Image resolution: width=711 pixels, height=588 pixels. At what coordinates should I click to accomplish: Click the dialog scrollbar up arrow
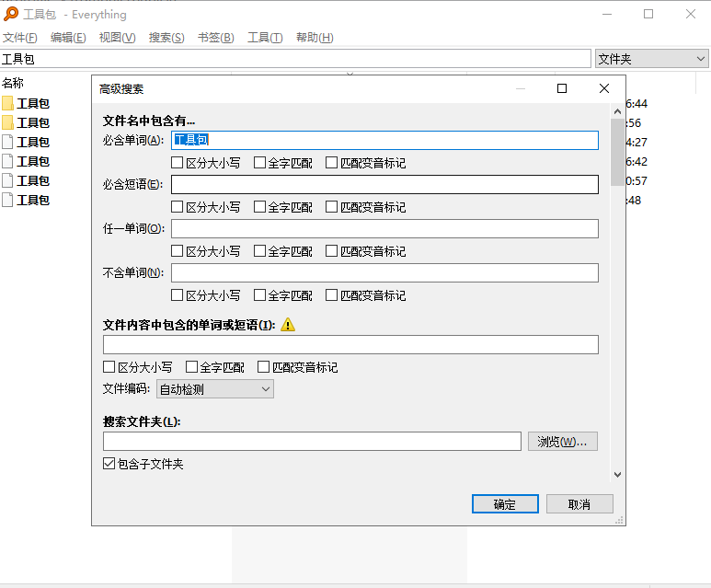pos(617,111)
